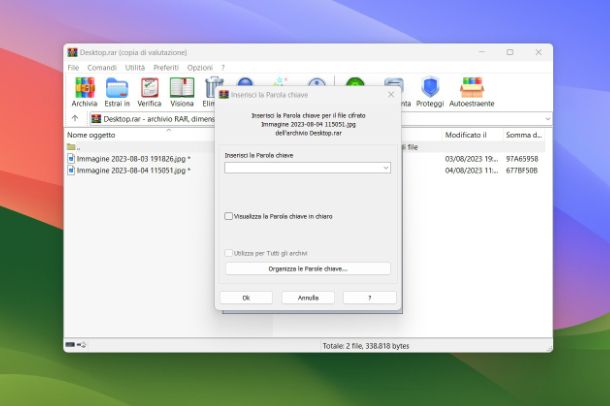Click the ? help button in the dialog

pyautogui.click(x=370, y=298)
